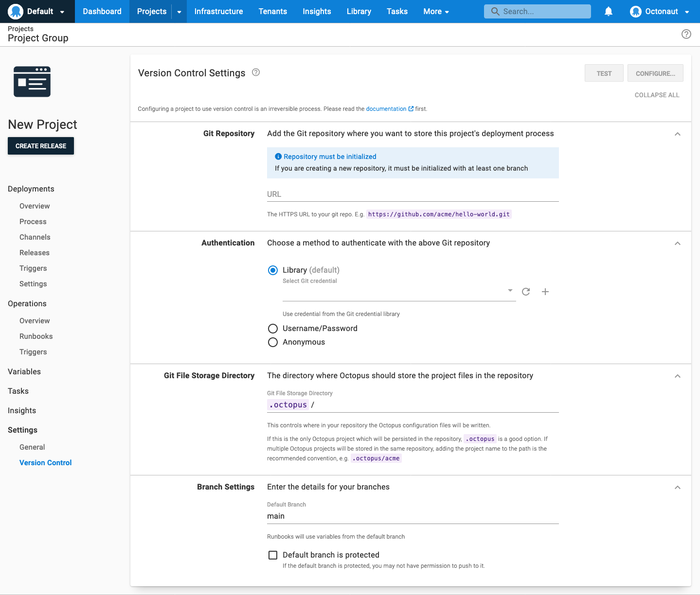Open help for Version Control Settings heading
The height and width of the screenshot is (595, 700).
point(256,72)
